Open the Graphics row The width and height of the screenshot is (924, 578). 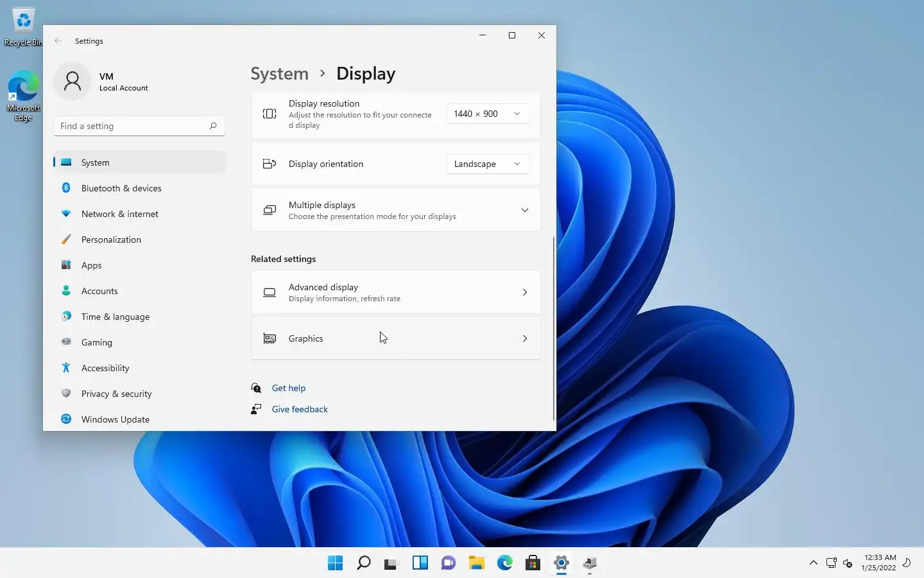[395, 338]
